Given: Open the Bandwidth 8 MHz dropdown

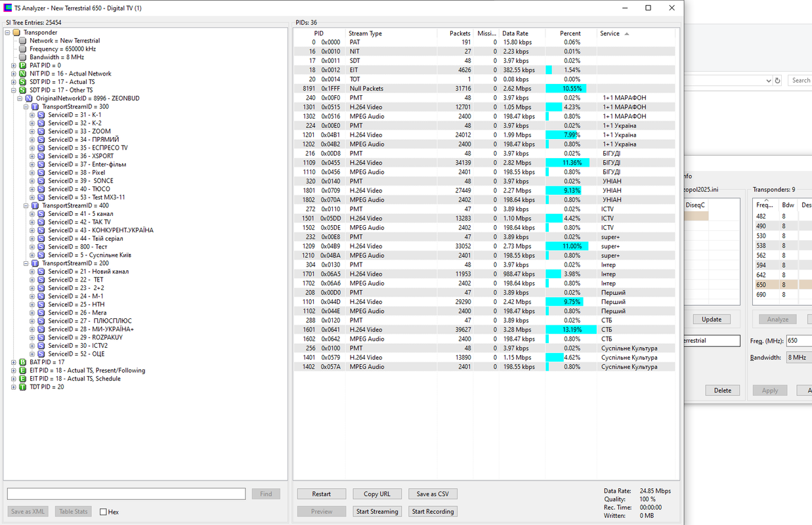Looking at the screenshot, I should 799,358.
